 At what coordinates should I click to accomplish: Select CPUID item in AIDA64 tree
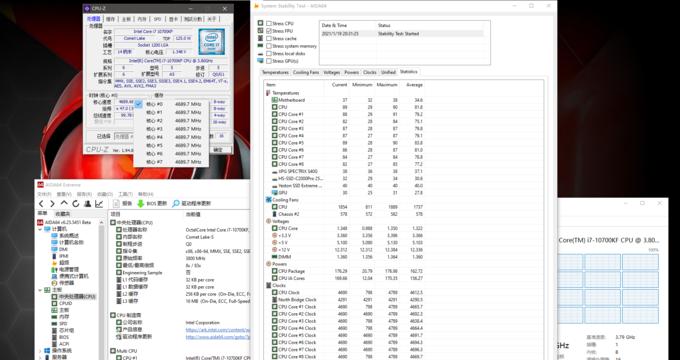coord(65,303)
